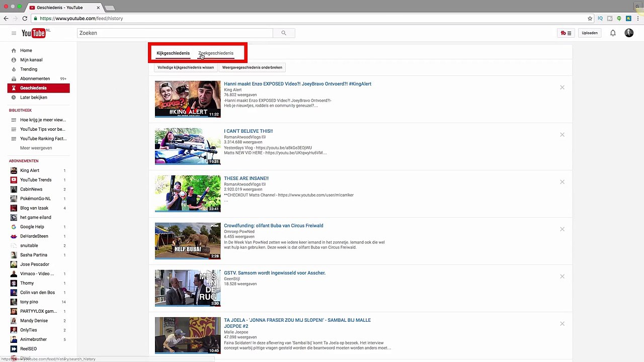Click the Later bekijken clock icon

(14, 98)
